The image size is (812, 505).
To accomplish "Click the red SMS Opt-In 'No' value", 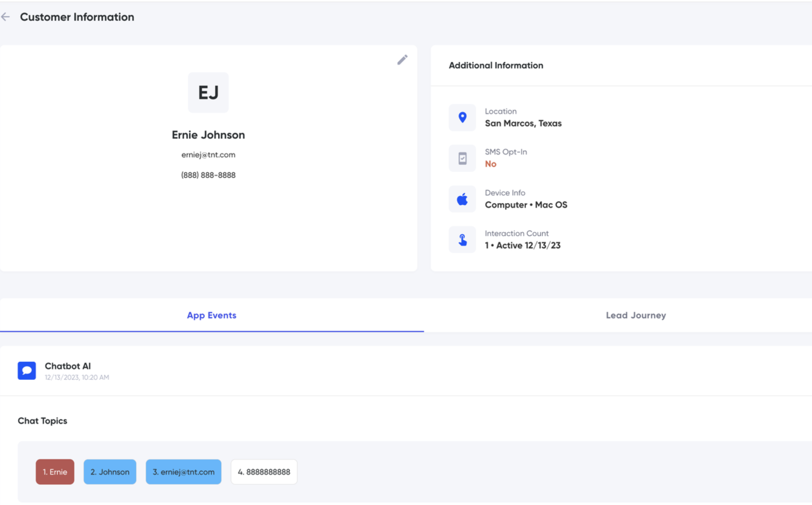I will [491, 164].
